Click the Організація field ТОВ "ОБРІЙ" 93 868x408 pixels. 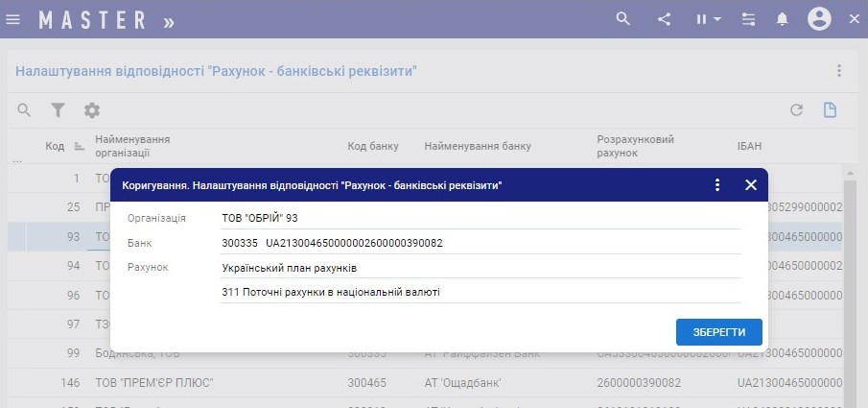tap(481, 219)
